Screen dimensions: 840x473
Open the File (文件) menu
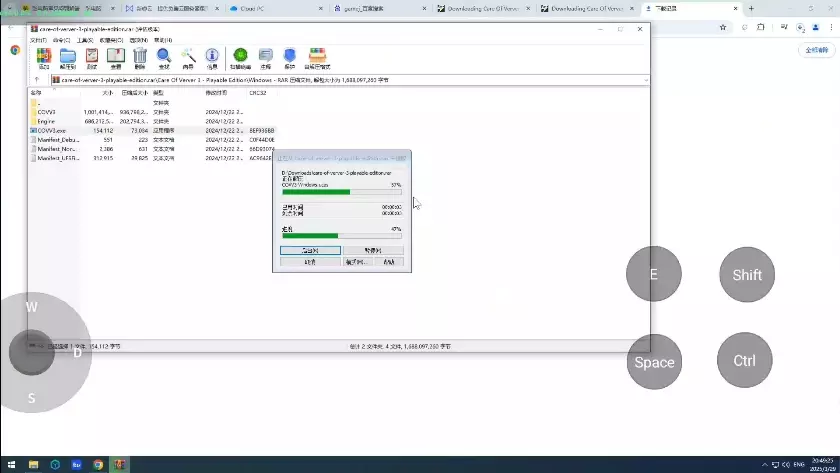(39, 40)
